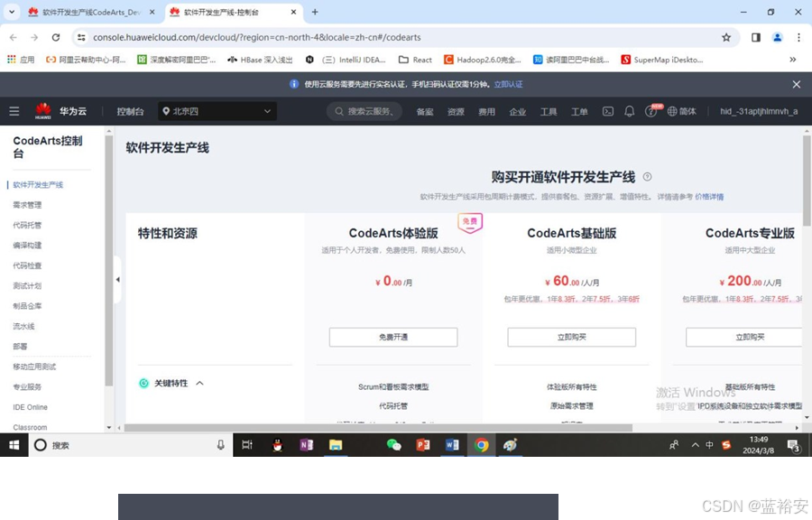
Task: Open QQ penguin app on taskbar
Action: point(277,445)
